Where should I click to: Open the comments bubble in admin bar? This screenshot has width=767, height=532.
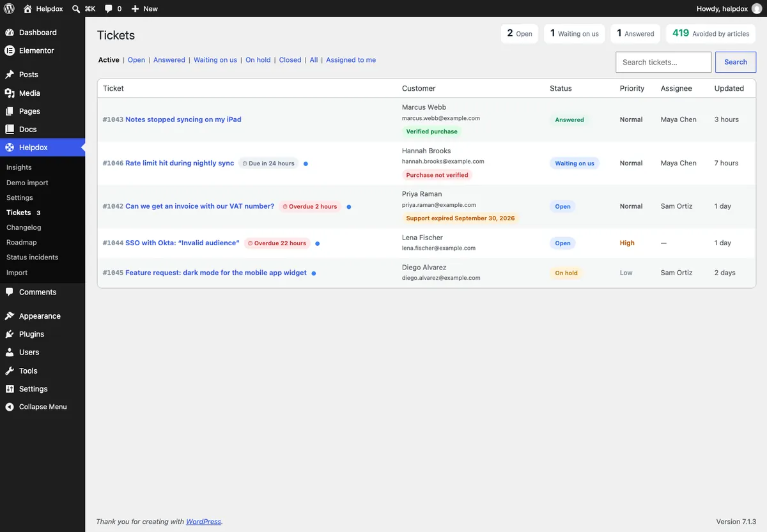109,9
